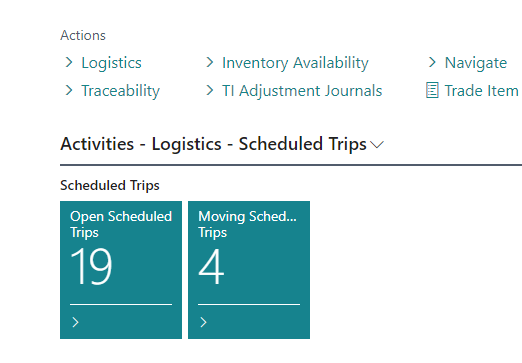Expand the Inventory Availability group
This screenshot has width=522, height=363.
295,63
